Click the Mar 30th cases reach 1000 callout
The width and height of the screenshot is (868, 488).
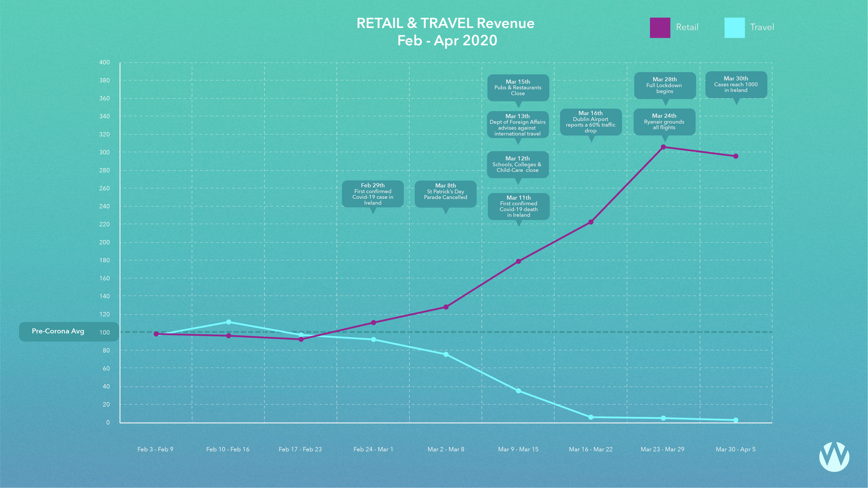(737, 85)
